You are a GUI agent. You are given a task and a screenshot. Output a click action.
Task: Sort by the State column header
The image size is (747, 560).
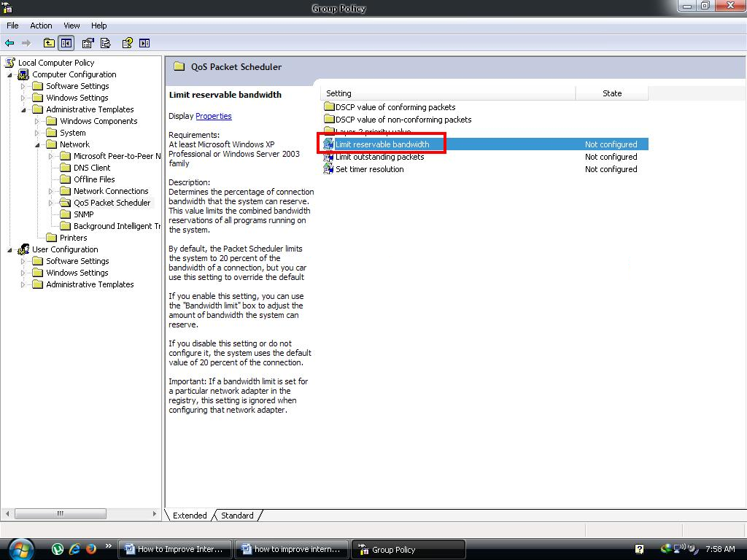pyautogui.click(x=612, y=93)
